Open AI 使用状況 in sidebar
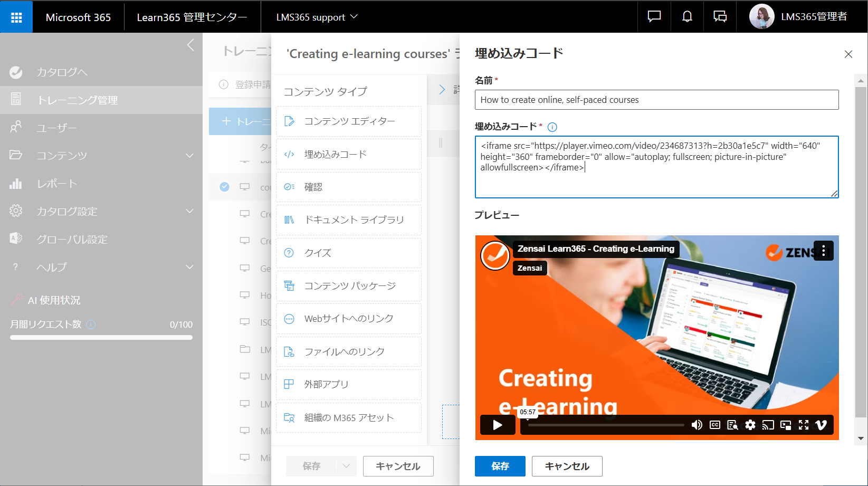The width and height of the screenshot is (868, 486). tap(54, 300)
